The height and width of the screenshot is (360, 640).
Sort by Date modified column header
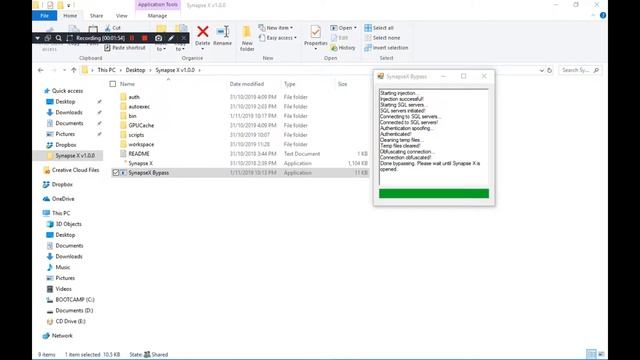pos(247,84)
